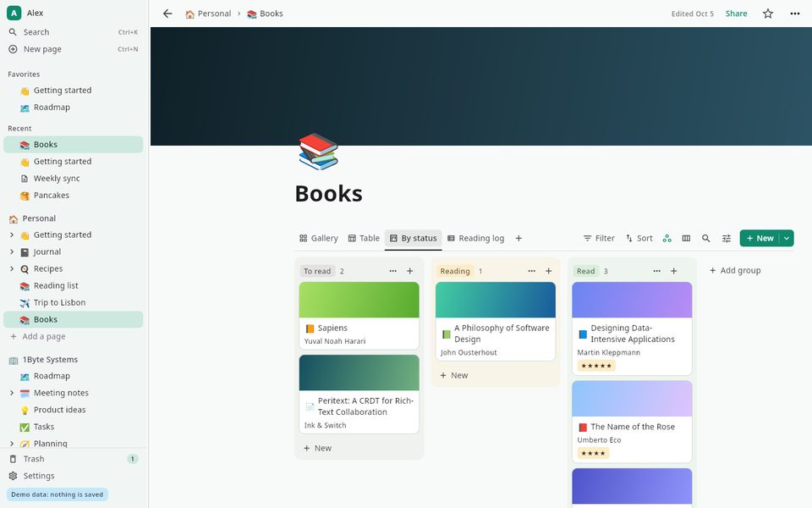Viewport: 812px width, 508px height.
Task: Add a card to Read via its plus
Action: [674, 271]
